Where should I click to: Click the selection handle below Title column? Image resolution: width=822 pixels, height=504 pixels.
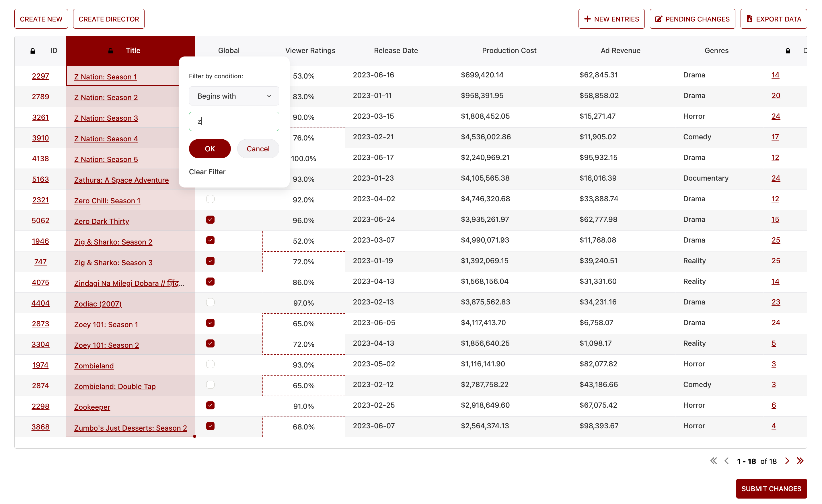194,436
